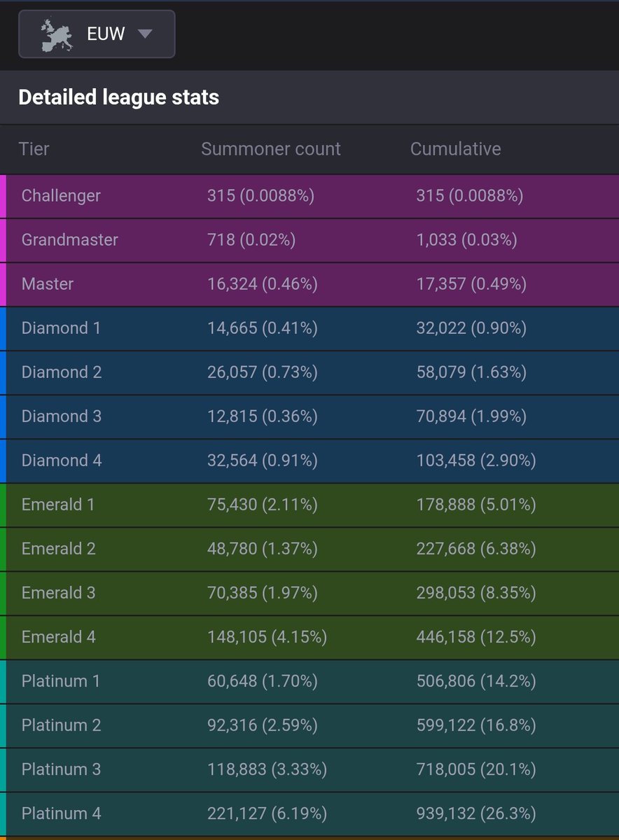Click Diamond 2 count 26,057 (0.73%)

263,372
